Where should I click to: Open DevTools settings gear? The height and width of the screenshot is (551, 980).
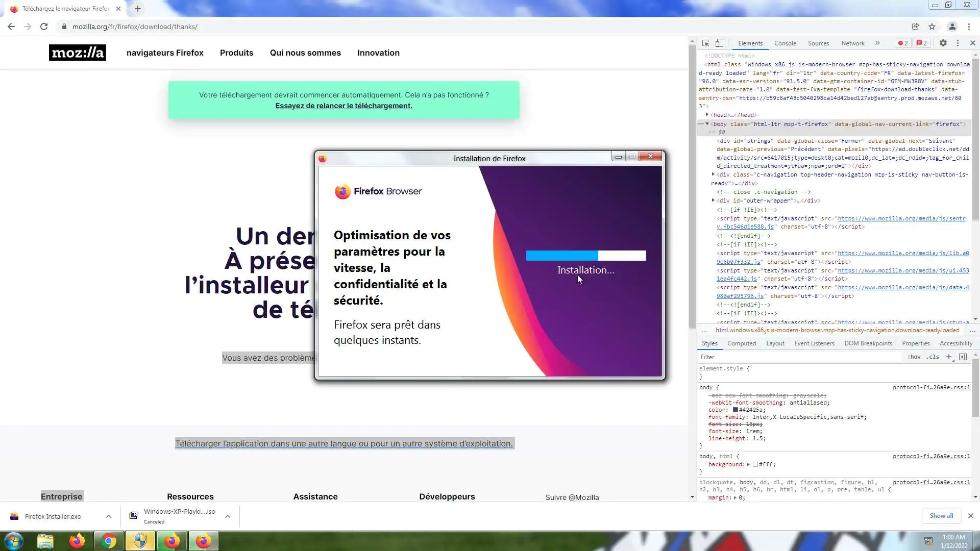click(x=943, y=43)
